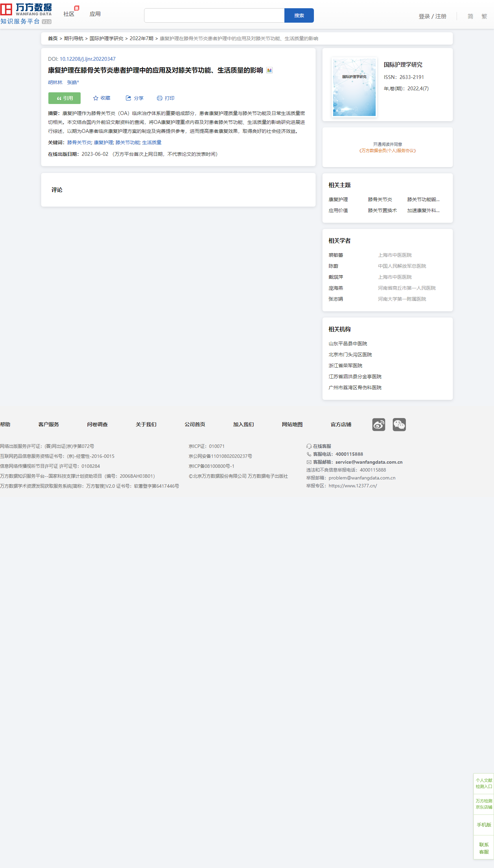
Task: Click 官方店铺 in footer
Action: coord(341,425)
